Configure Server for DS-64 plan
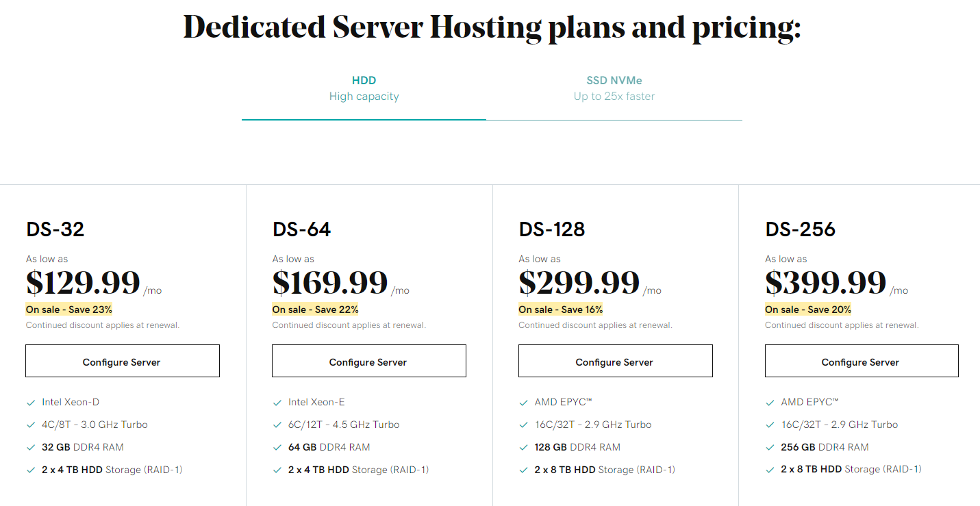This screenshot has width=980, height=506. (x=369, y=361)
